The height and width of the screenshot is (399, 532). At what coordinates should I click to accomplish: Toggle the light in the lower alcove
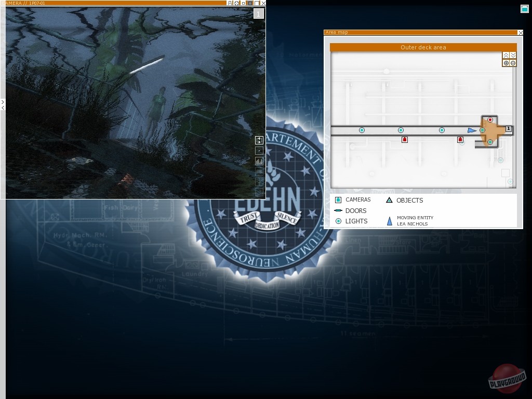[490, 142]
